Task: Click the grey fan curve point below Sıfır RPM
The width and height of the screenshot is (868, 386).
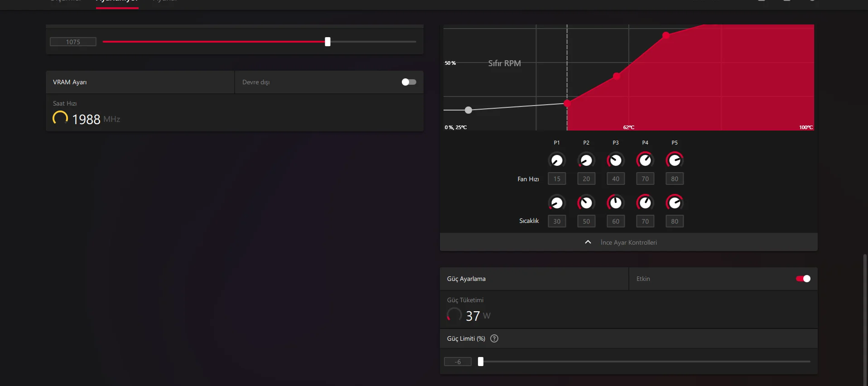Action: 468,110
